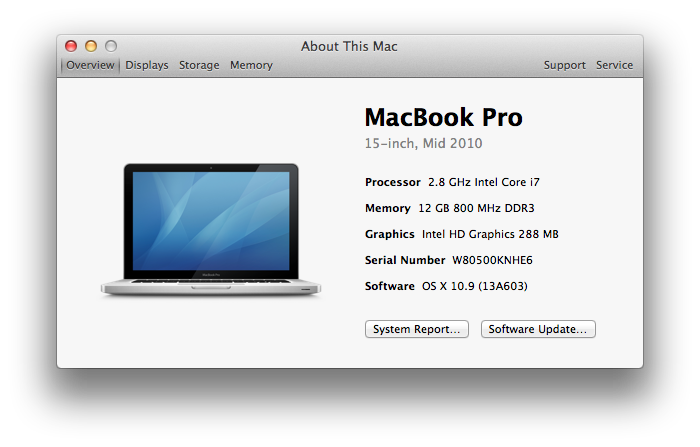This screenshot has width=700, height=447.
Task: Click the 'Software' label
Action: click(389, 286)
